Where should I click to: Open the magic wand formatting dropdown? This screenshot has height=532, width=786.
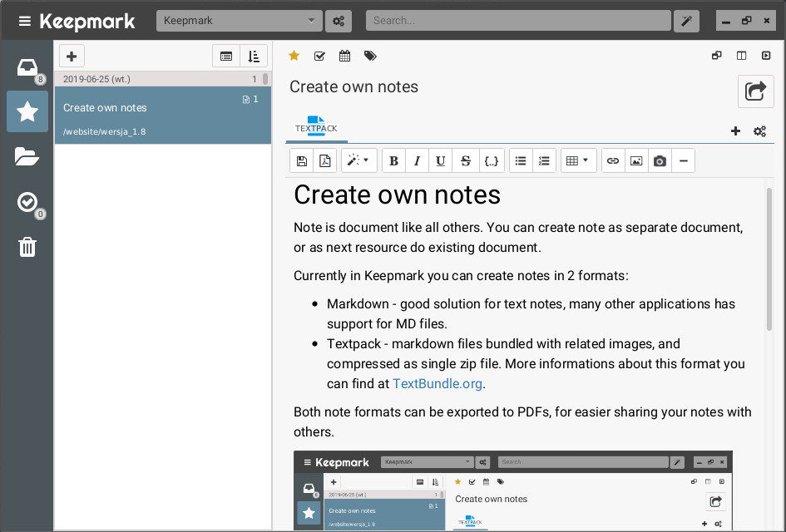pos(359,160)
